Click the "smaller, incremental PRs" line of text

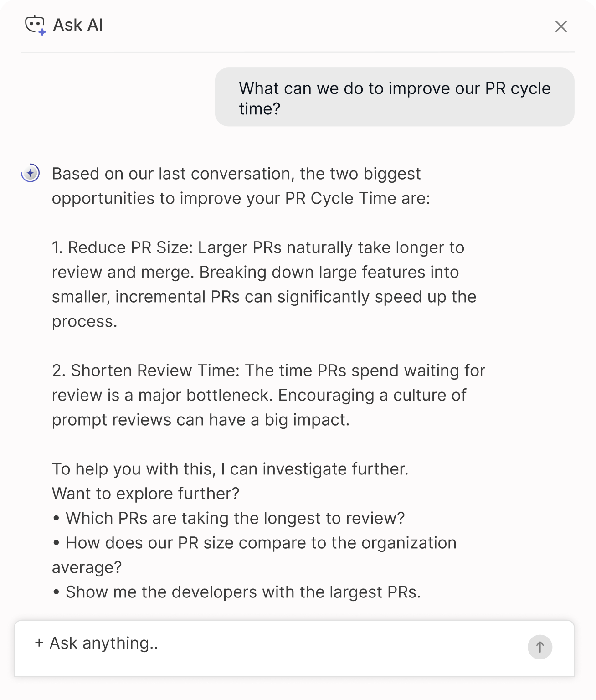[x=264, y=297]
